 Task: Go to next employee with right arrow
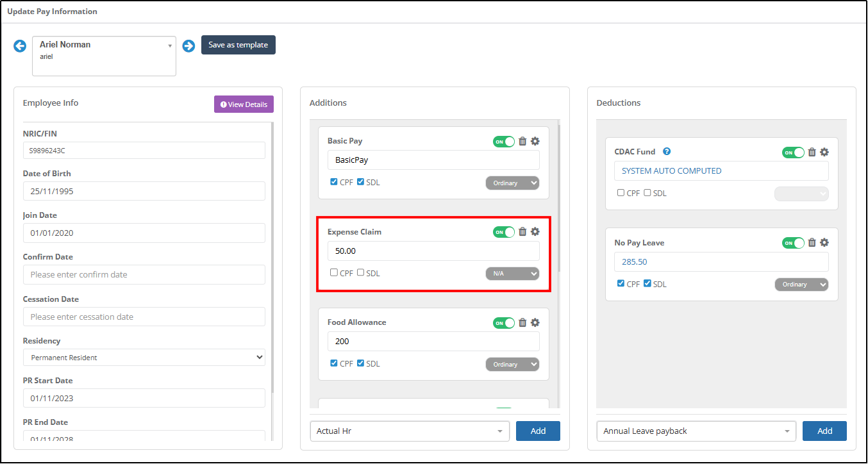[188, 46]
